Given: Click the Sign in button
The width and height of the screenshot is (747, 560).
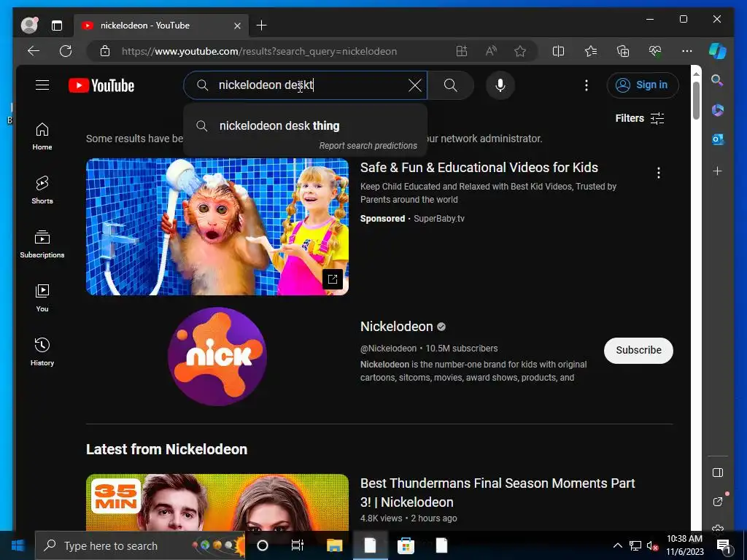Looking at the screenshot, I should [x=643, y=85].
